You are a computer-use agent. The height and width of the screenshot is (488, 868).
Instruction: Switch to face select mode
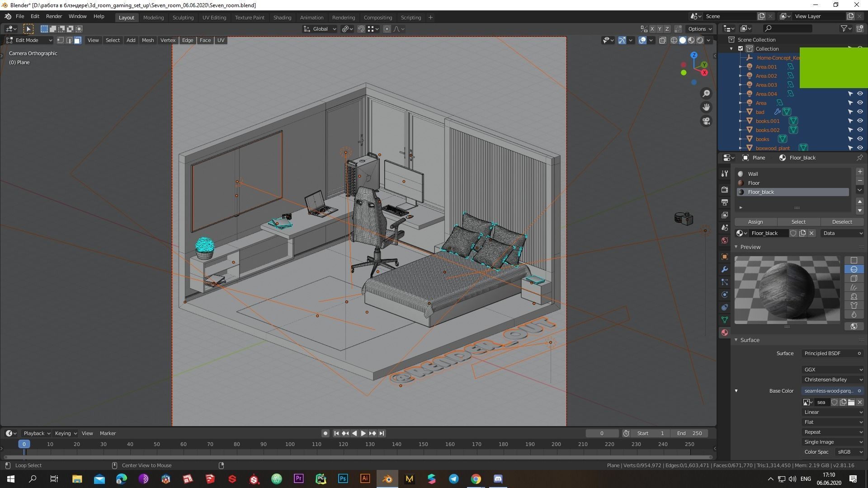click(x=77, y=40)
